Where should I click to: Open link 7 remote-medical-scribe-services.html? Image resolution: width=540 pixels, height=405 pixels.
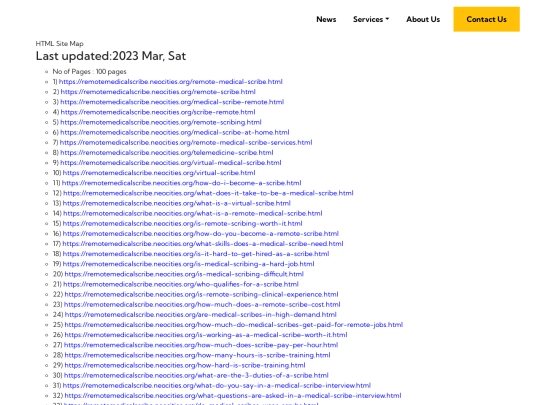coord(186,142)
